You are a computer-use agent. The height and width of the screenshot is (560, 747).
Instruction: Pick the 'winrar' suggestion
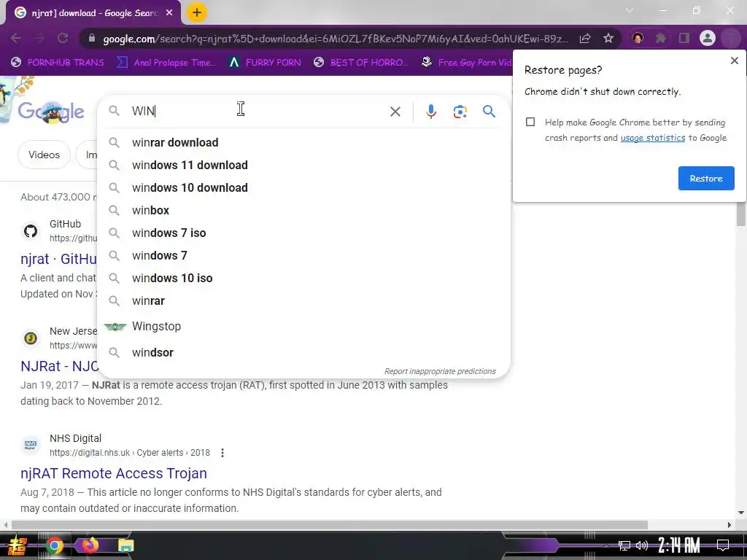(303, 301)
